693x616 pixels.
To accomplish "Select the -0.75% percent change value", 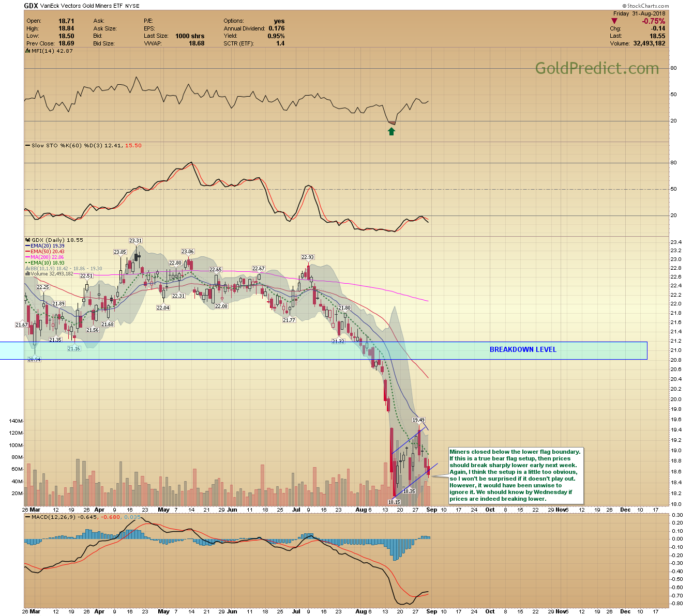I will pos(654,21).
